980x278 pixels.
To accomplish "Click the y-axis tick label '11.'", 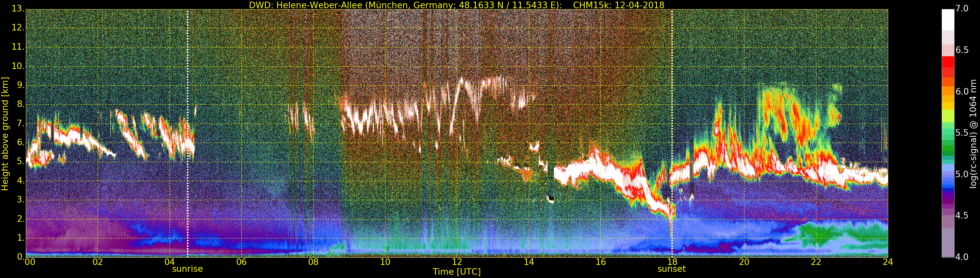I will point(18,47).
